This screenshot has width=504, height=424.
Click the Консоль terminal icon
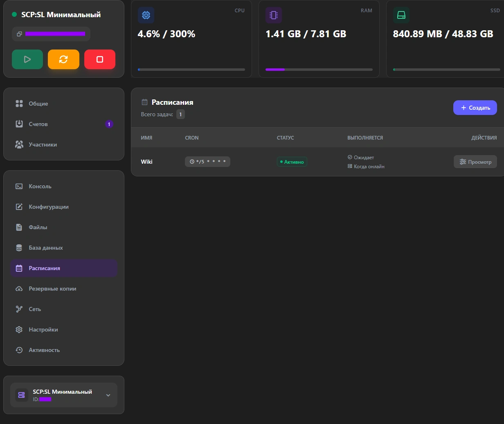click(x=19, y=186)
